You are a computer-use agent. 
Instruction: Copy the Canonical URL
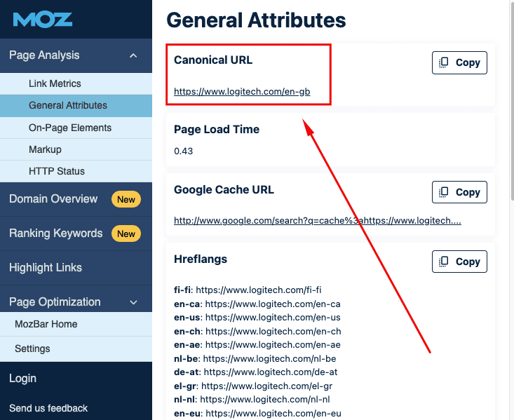coord(459,62)
